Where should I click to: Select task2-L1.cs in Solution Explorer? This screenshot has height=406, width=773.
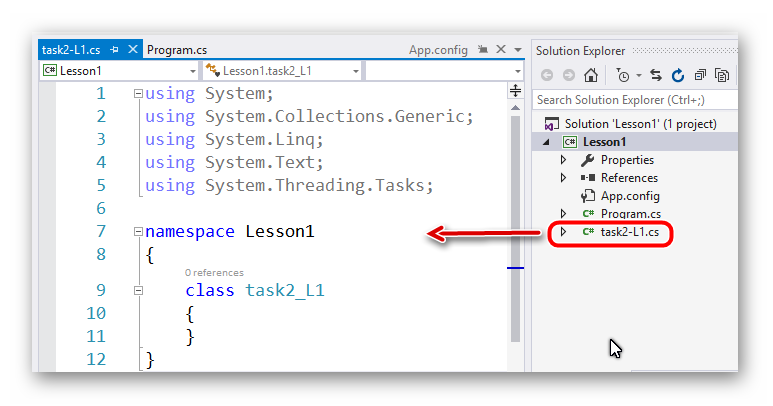tap(630, 232)
